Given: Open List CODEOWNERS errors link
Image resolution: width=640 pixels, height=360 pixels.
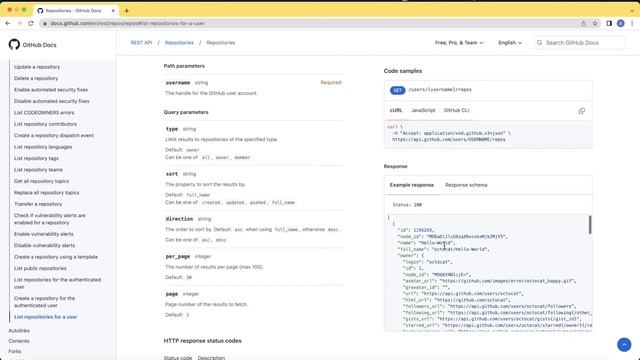Looking at the screenshot, I should [x=44, y=112].
